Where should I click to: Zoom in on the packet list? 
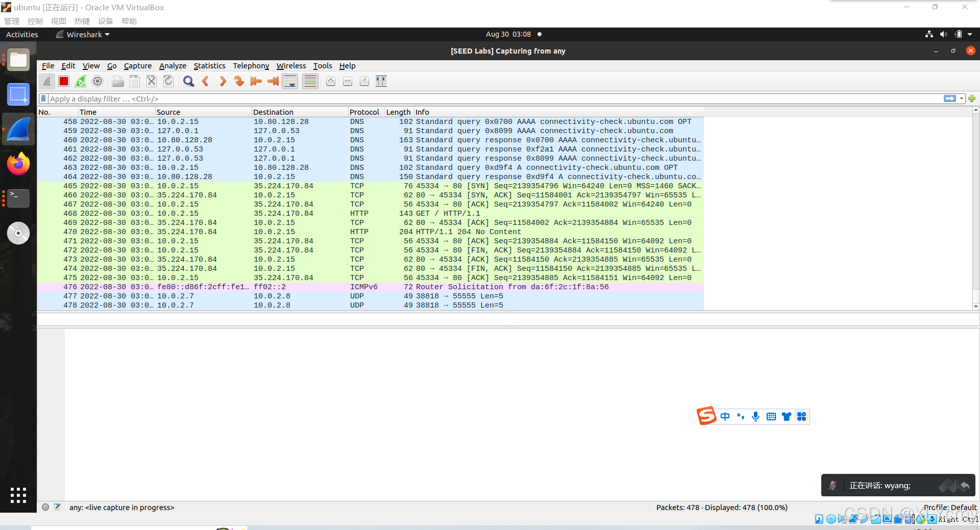pos(330,81)
